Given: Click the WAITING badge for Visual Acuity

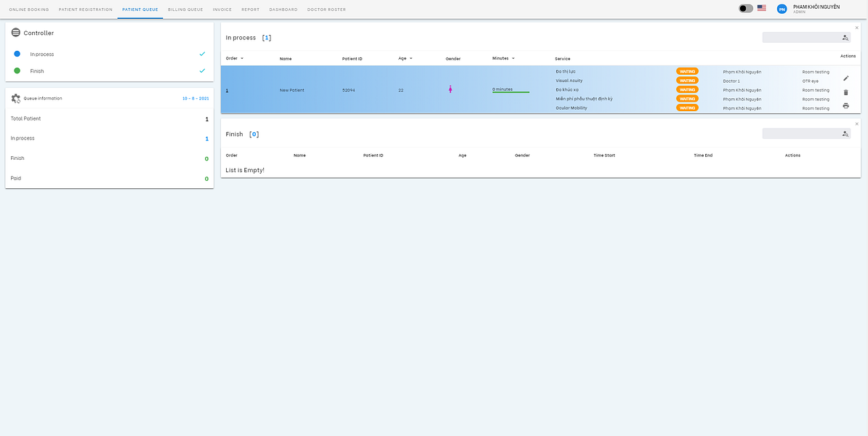Looking at the screenshot, I should (x=687, y=80).
